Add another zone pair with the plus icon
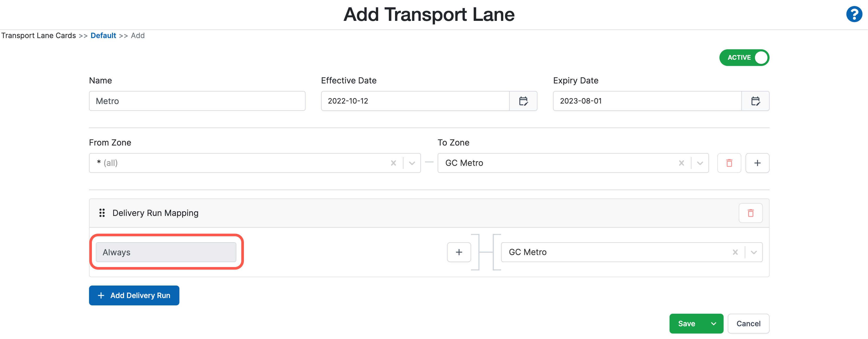Image resolution: width=868 pixels, height=339 pixels. click(758, 163)
